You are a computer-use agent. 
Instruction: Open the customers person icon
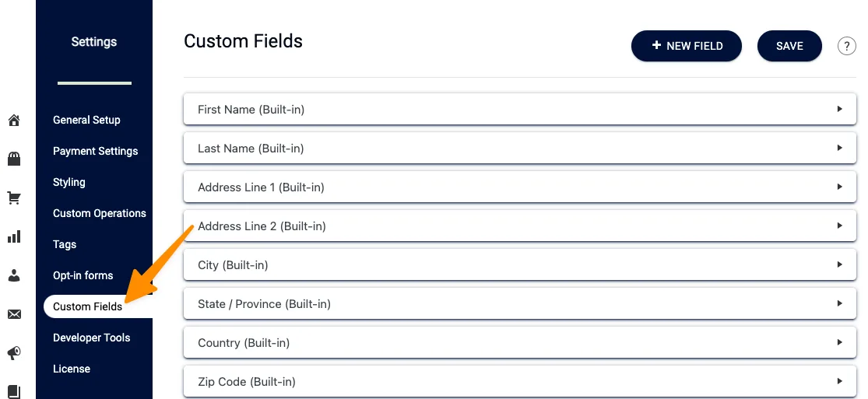[14, 275]
